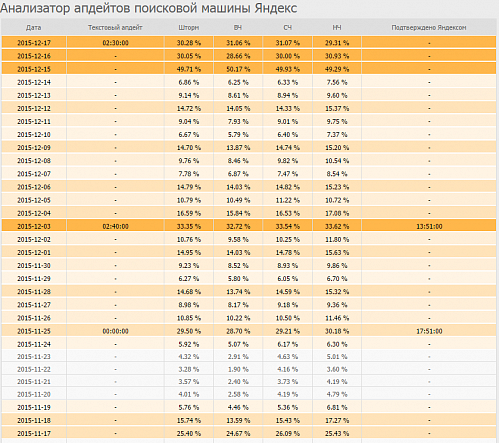Select date cell 2015-12-11

pyautogui.click(x=34, y=121)
